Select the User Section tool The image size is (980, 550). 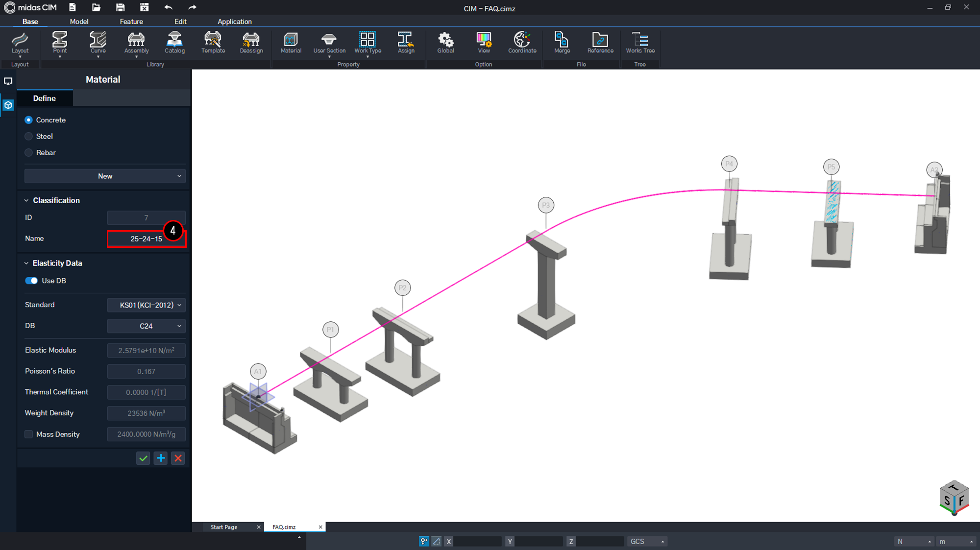(329, 43)
